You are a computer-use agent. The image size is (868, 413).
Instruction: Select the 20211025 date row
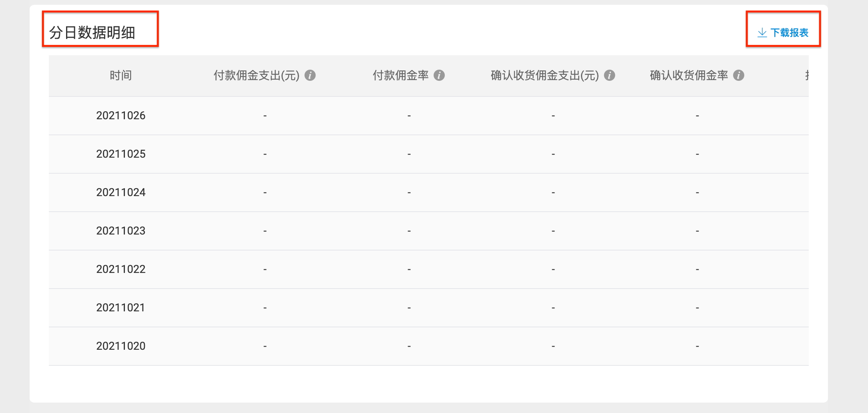(121, 154)
